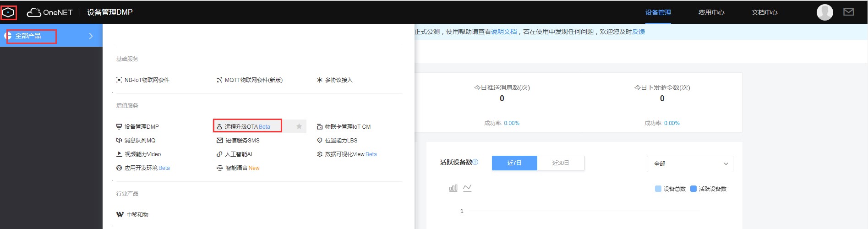Open NB-IoT物联网套件 service
The image size is (868, 229).
[143, 80]
